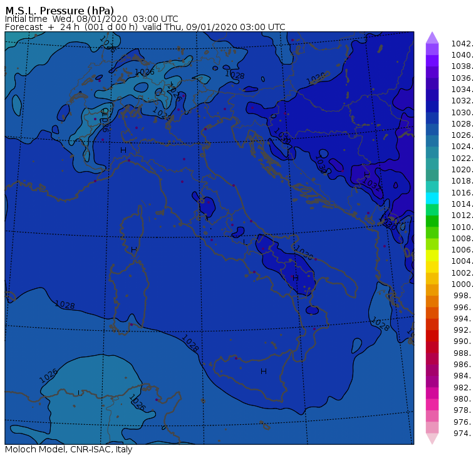
Task: Select the magenta swatch between 980 and 982
Action: click(x=432, y=393)
